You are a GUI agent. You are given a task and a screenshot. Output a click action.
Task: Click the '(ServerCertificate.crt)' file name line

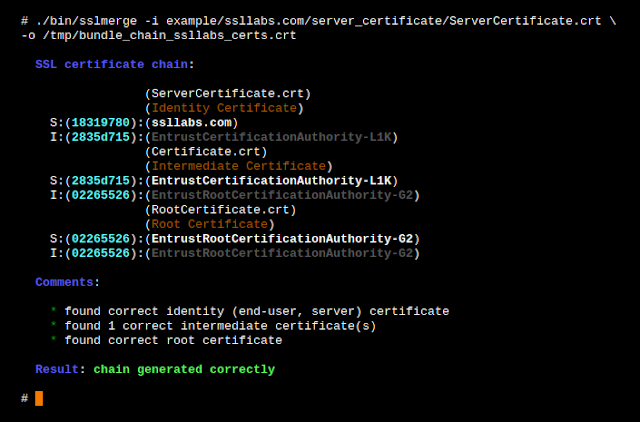click(x=228, y=93)
